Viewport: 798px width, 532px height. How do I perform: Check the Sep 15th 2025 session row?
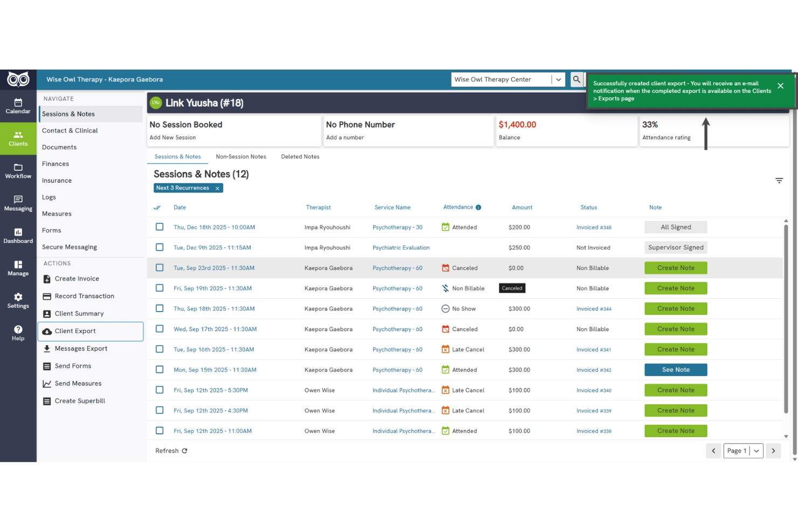coord(160,369)
